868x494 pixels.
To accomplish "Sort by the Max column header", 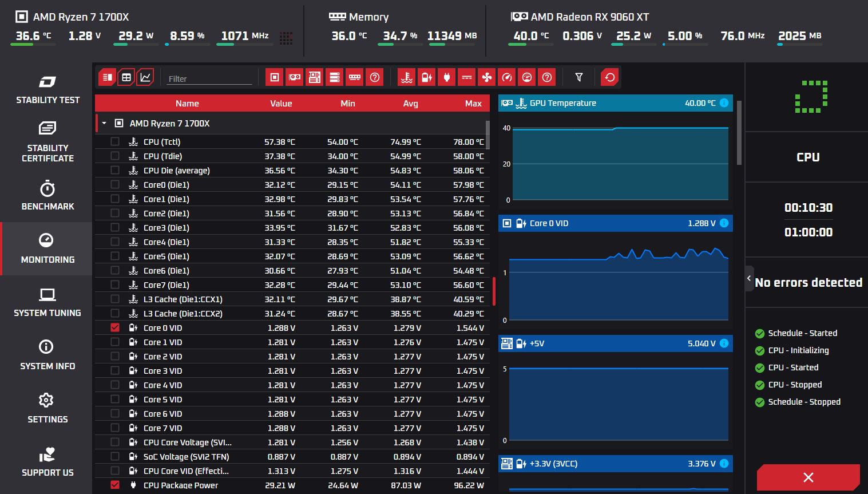I will pyautogui.click(x=473, y=104).
